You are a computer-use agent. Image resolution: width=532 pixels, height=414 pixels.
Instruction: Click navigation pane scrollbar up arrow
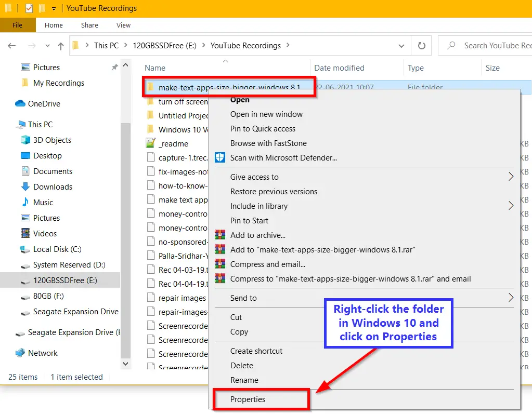click(x=125, y=65)
